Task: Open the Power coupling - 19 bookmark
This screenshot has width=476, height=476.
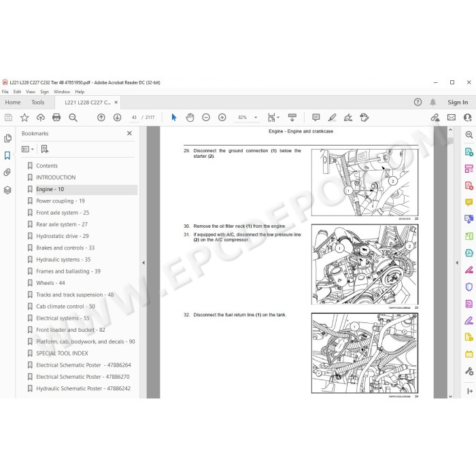Action: (61, 201)
